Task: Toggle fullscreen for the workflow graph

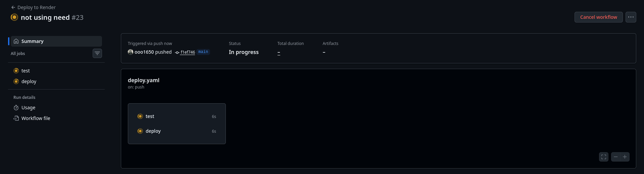Action: pyautogui.click(x=603, y=157)
